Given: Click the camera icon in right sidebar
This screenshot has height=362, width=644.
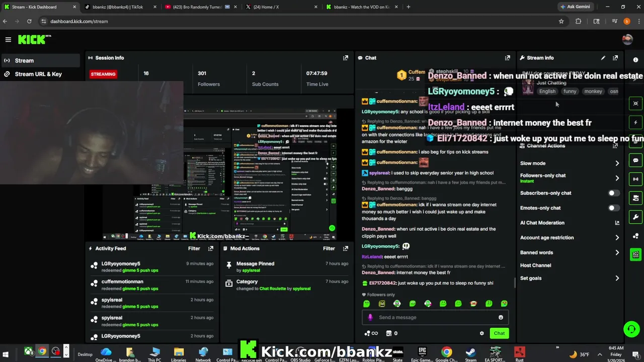Looking at the screenshot, I should 635,198.
